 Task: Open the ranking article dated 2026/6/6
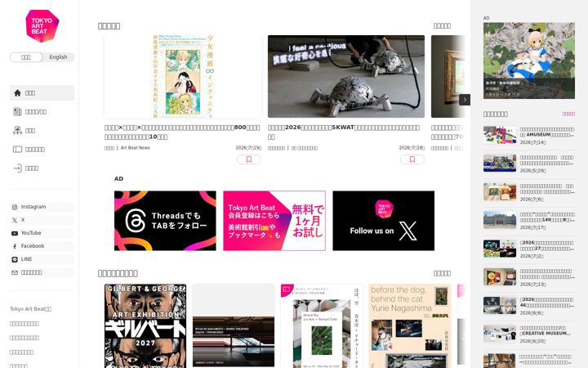[x=528, y=306]
